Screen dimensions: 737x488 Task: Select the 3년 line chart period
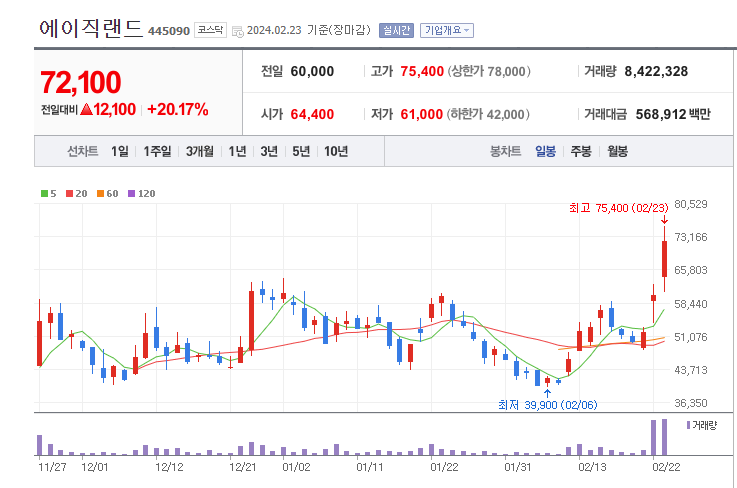tap(269, 151)
